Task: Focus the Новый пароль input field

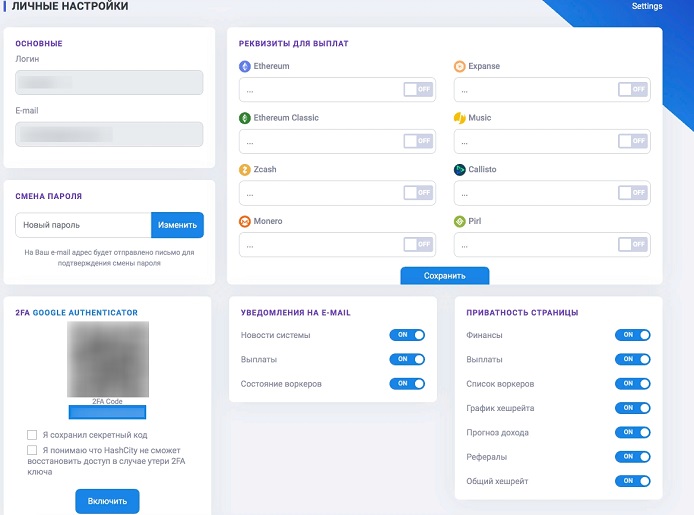Action: click(84, 226)
